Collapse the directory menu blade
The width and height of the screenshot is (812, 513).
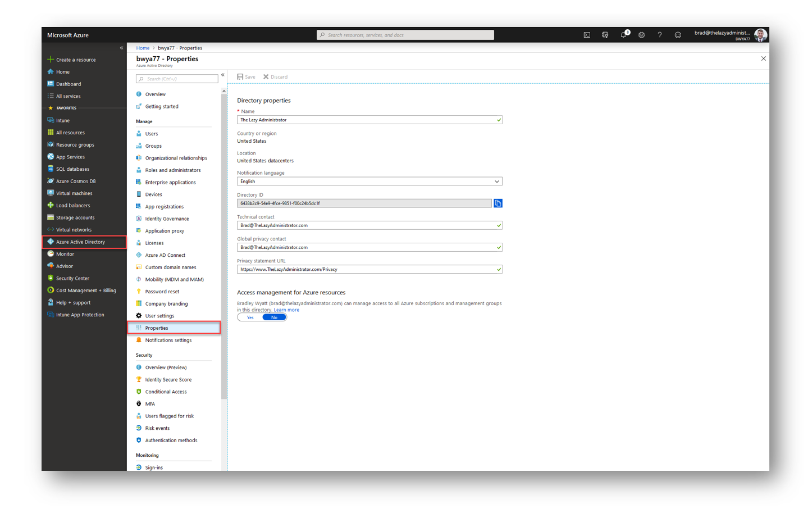tap(223, 75)
